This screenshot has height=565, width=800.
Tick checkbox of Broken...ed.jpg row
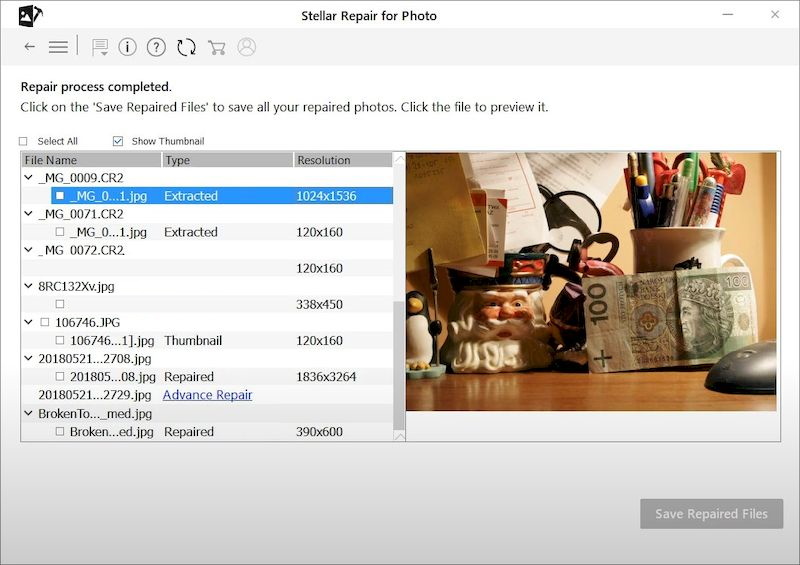[60, 431]
